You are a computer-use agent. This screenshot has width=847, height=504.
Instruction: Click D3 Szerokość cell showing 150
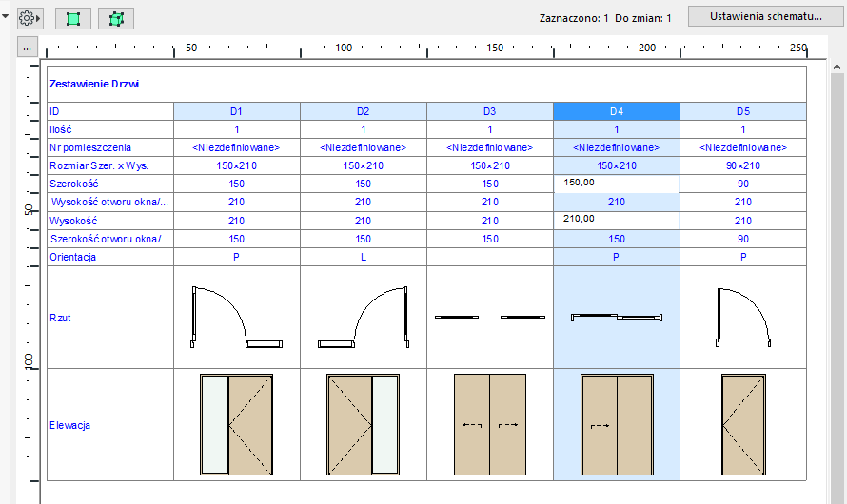[x=490, y=184]
